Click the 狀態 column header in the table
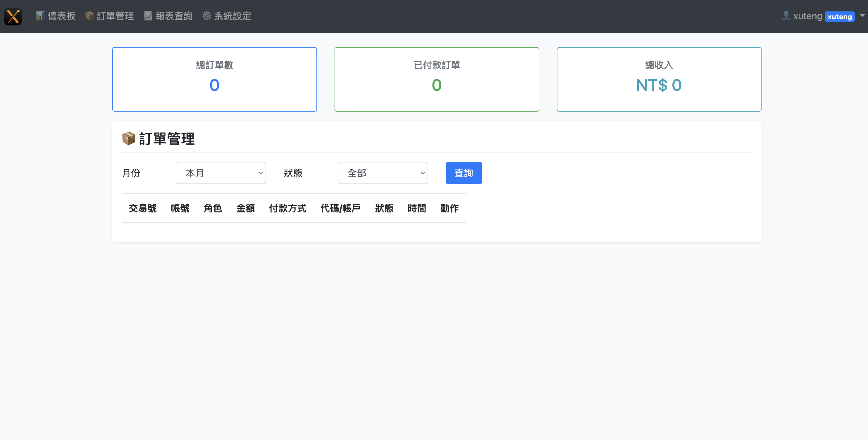This screenshot has height=440, width=868. coord(385,208)
